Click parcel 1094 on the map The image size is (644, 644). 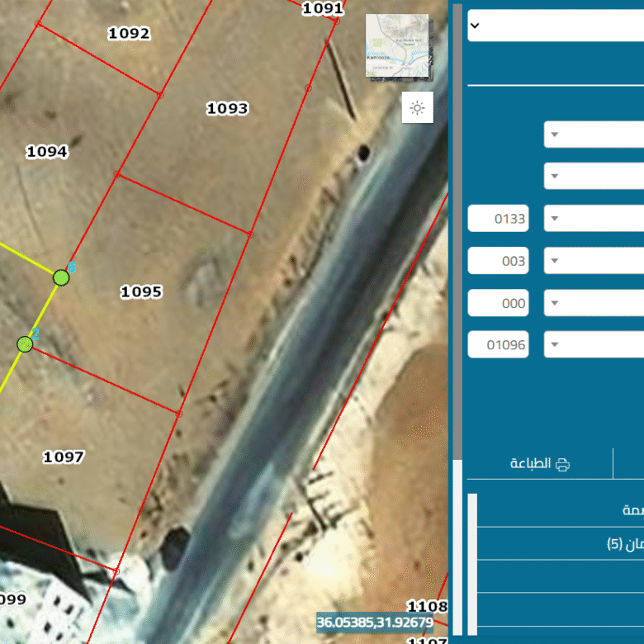point(47,151)
